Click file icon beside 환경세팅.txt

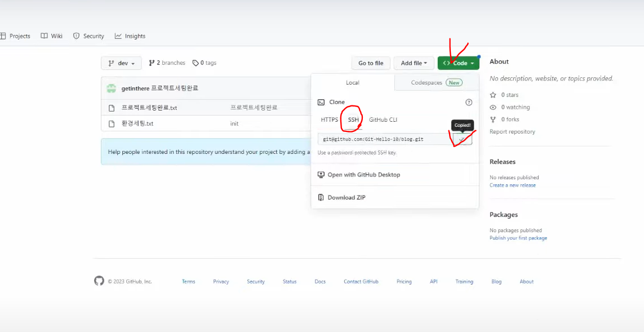pyautogui.click(x=112, y=123)
